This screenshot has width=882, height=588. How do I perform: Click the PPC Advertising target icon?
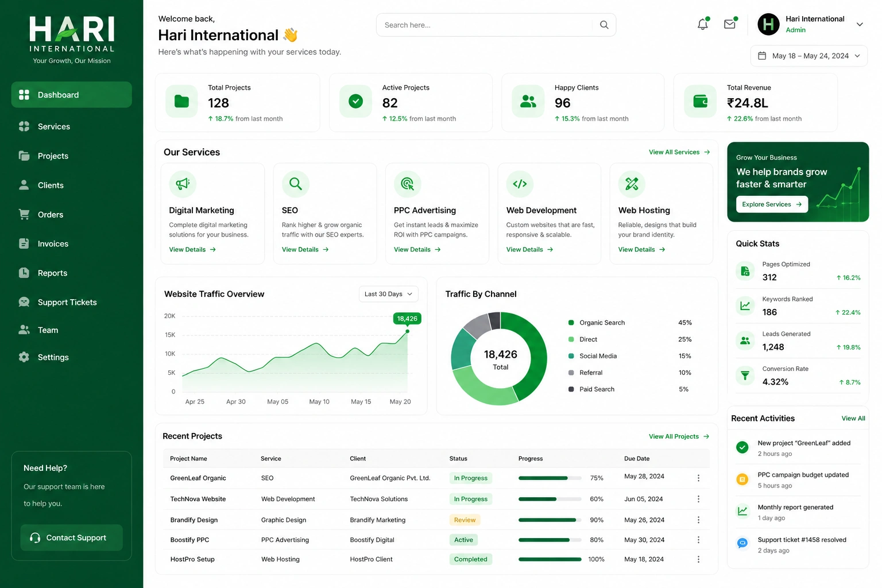(408, 184)
